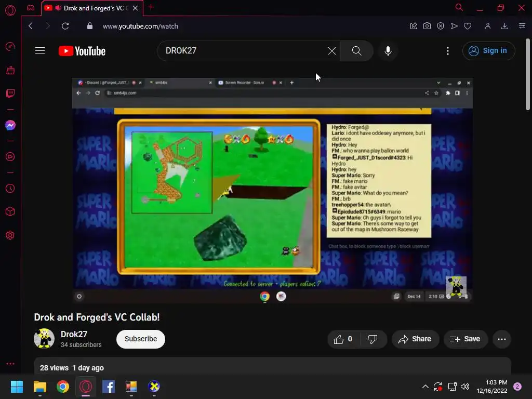Reload the YouTube page

point(65,26)
